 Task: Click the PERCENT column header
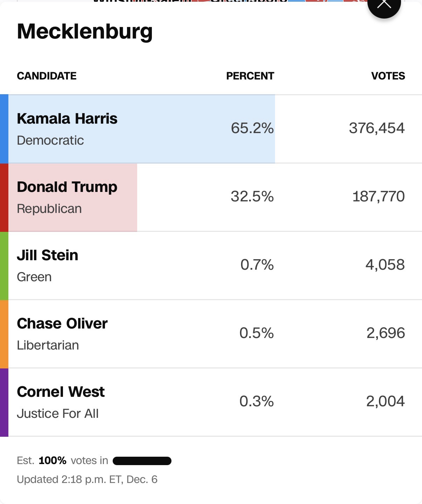(250, 76)
